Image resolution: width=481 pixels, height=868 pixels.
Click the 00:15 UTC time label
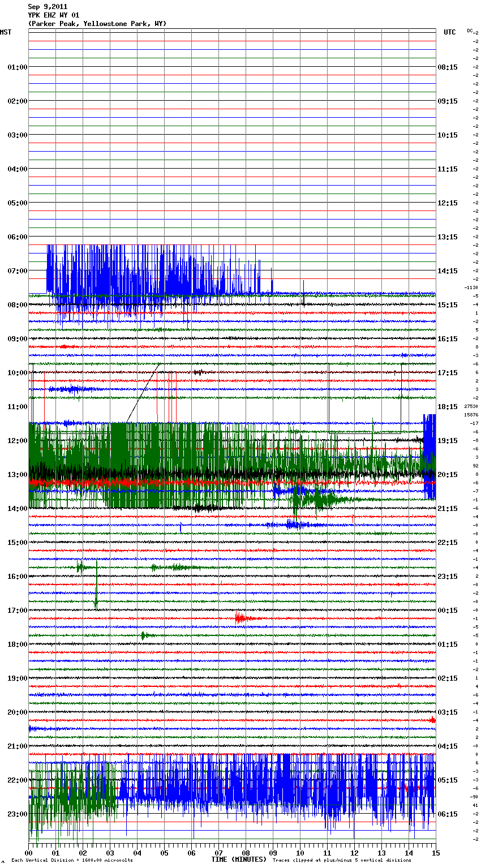448,611
